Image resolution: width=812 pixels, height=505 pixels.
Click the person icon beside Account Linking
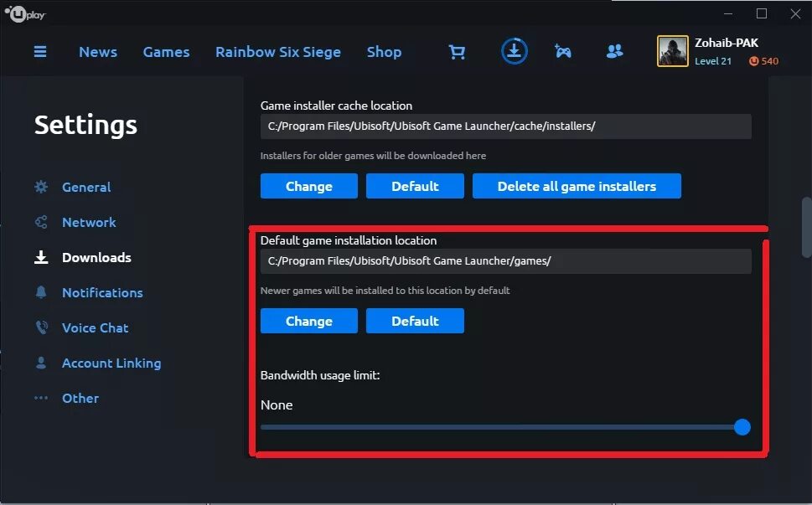click(41, 363)
